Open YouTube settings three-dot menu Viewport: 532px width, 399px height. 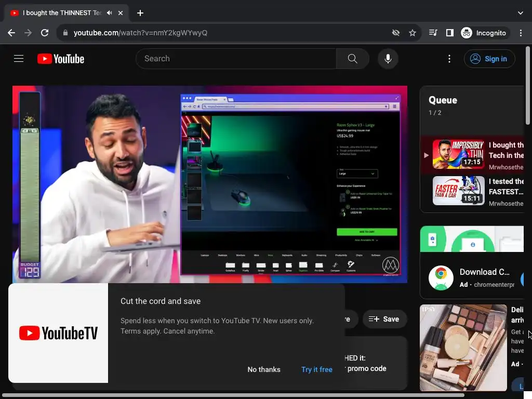[x=449, y=59]
